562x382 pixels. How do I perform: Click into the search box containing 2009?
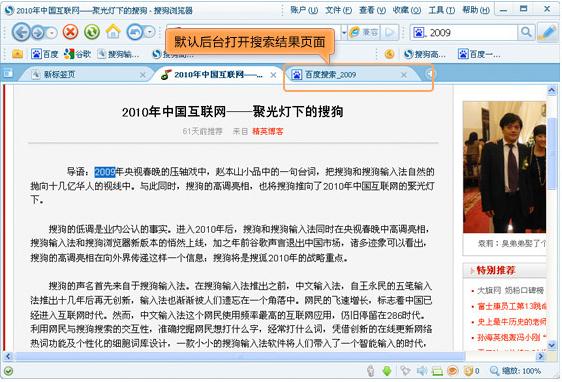point(472,33)
